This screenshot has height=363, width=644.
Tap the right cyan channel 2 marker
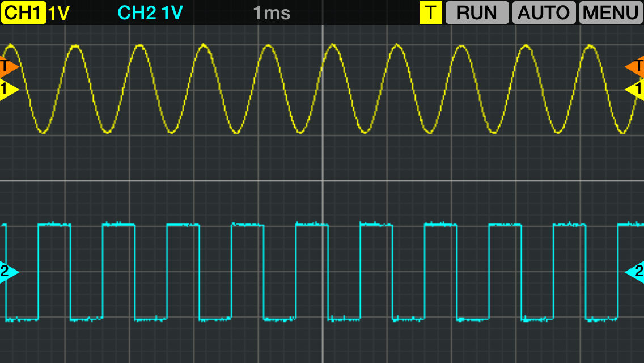(635, 272)
